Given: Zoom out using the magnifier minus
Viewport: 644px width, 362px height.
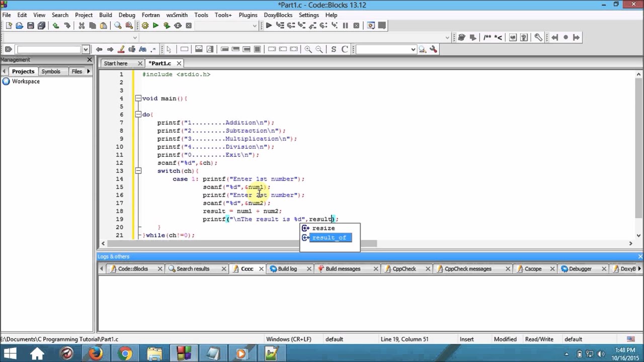Looking at the screenshot, I should (x=319, y=49).
